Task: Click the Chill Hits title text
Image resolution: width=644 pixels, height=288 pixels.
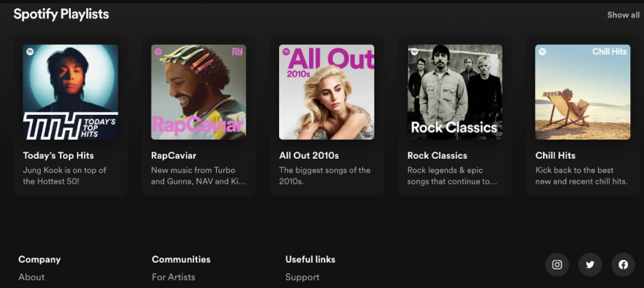Action: (x=555, y=155)
